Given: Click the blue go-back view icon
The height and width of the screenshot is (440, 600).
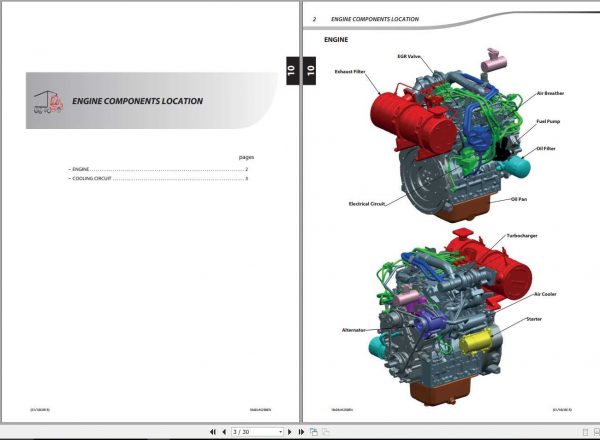Looking at the screenshot, I should tap(314, 432).
